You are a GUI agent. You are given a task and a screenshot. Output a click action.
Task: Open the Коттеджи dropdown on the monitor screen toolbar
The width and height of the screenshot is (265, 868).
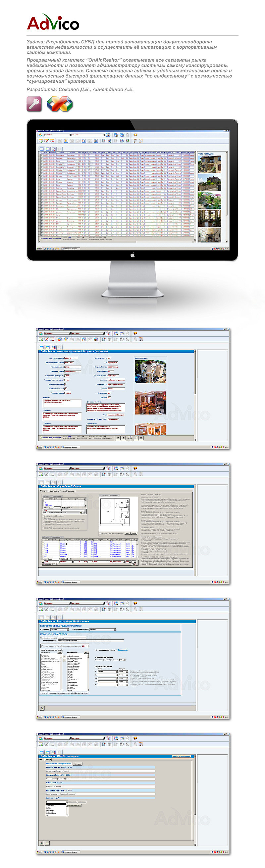click(x=70, y=135)
